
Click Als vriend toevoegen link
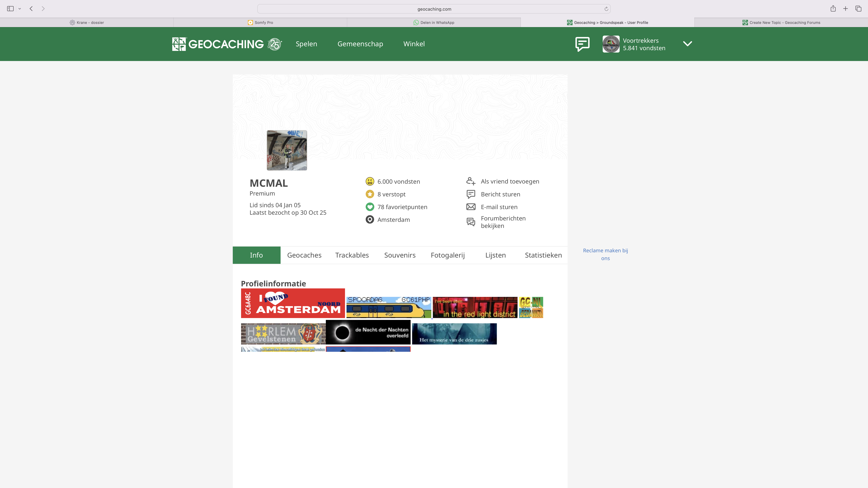pyautogui.click(x=510, y=181)
